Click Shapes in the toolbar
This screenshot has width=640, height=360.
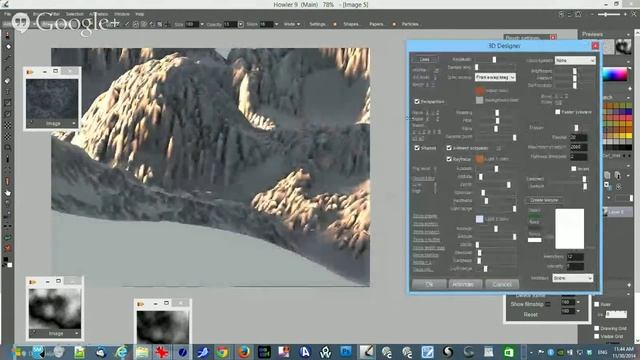(x=351, y=24)
